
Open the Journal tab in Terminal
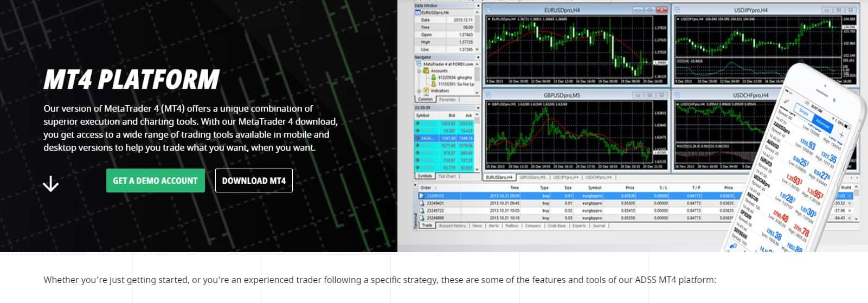click(x=599, y=225)
